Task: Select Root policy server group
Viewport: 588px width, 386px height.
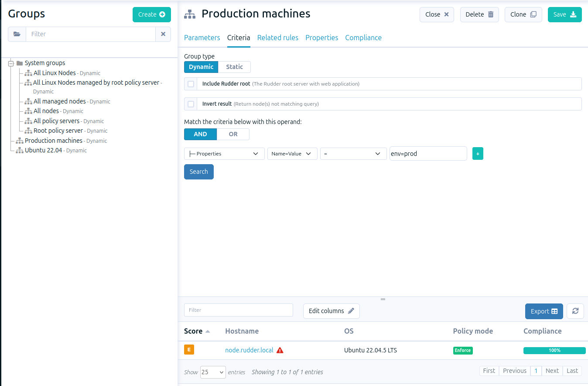Action: [58, 131]
